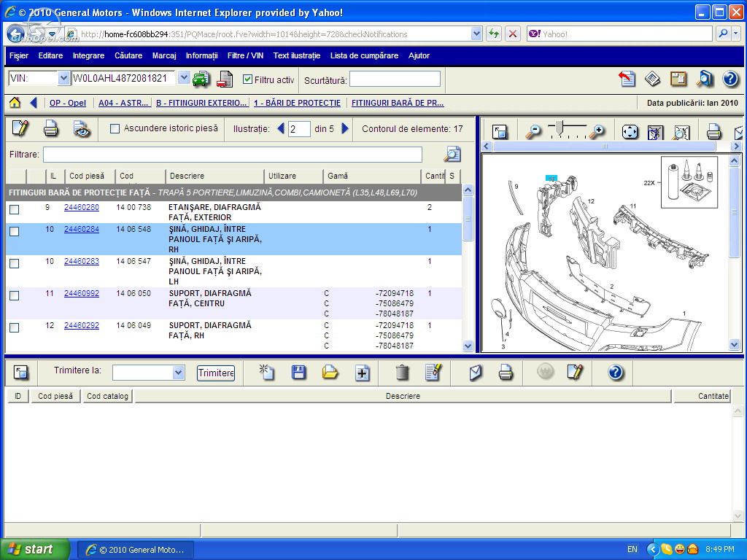Screen dimensions: 747x560
Task: Delete shopping list item with trash icon
Action: (x=402, y=373)
